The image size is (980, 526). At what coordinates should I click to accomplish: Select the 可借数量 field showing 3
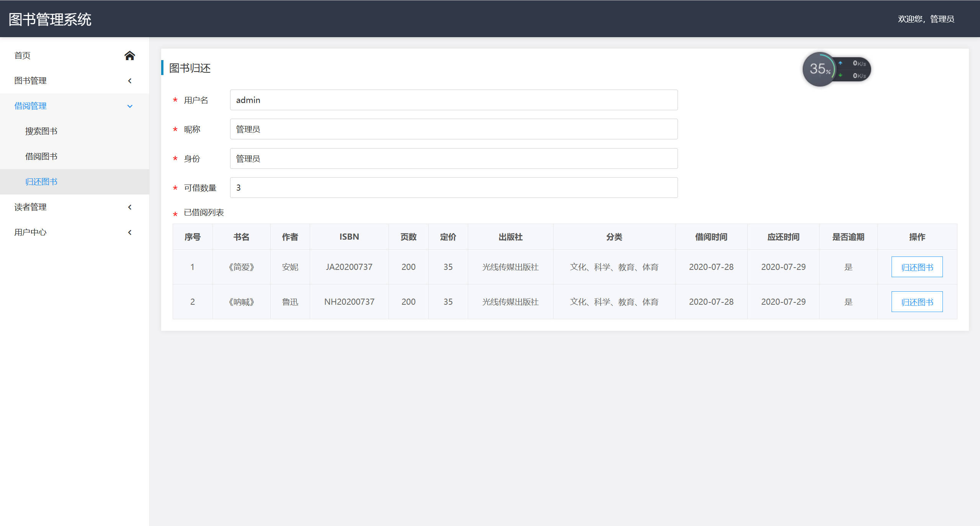[x=453, y=187]
